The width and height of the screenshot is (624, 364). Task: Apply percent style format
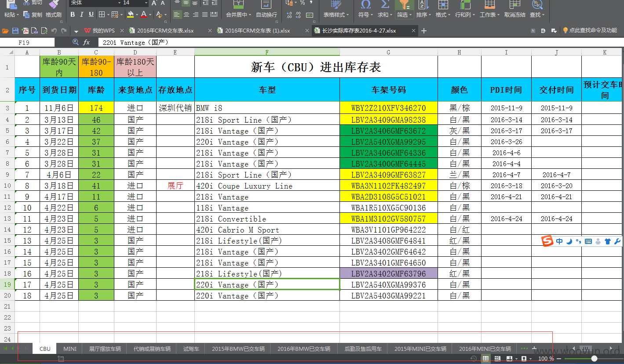coord(303,3)
